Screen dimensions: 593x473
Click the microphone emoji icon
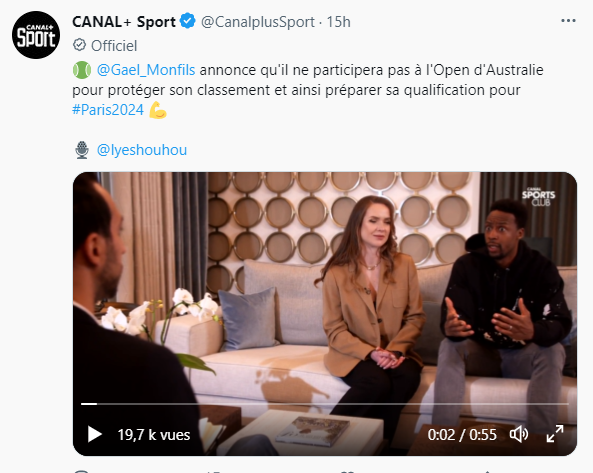pyautogui.click(x=82, y=150)
